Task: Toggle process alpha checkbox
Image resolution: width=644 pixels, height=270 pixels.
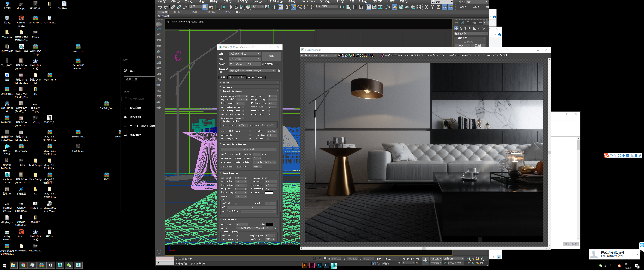Action: coord(269,114)
